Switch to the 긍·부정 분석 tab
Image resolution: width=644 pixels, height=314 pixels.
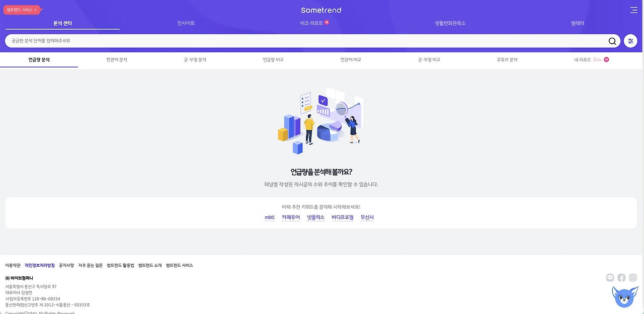(x=194, y=59)
